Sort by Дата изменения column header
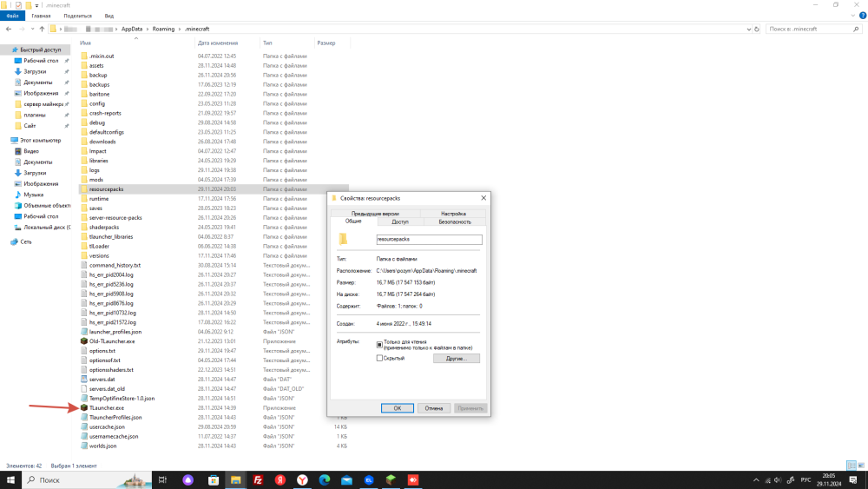The height and width of the screenshot is (489, 868). [218, 43]
